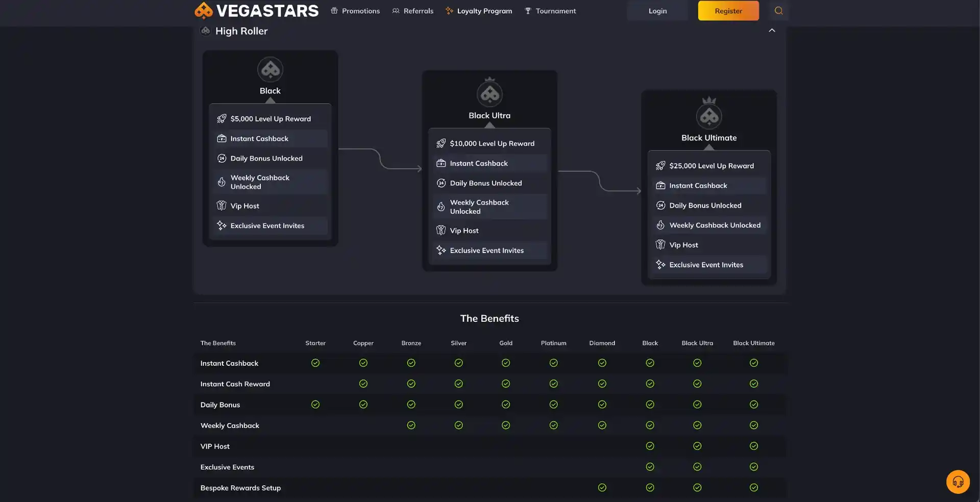The height and width of the screenshot is (502, 980).
Task: Click Vip Host icon in Black Ultimate card
Action: 660,245
